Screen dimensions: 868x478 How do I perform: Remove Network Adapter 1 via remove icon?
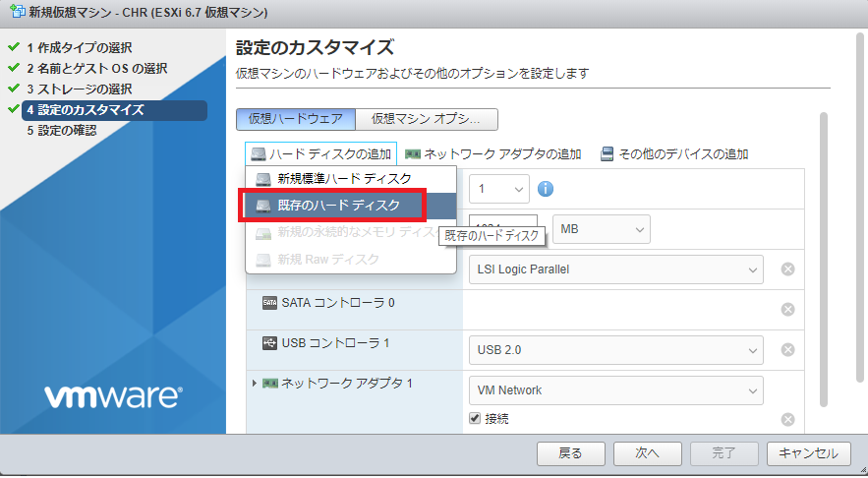coord(787,420)
